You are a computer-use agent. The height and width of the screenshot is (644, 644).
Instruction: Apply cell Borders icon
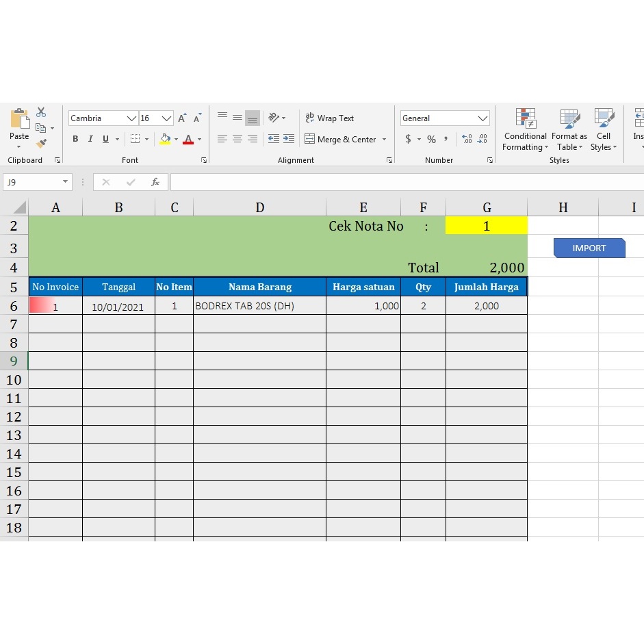pyautogui.click(x=135, y=139)
